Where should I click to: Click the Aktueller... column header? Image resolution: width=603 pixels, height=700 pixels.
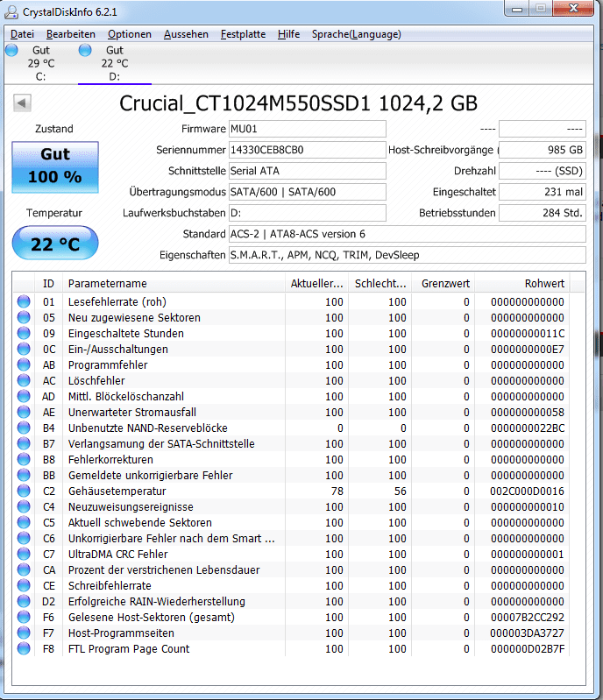(316, 284)
